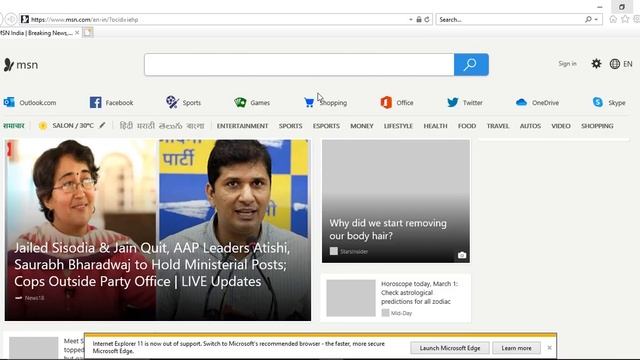Screen dimensions: 640x360
Task: Click the Hindi समाचार link
Action: [13, 126]
